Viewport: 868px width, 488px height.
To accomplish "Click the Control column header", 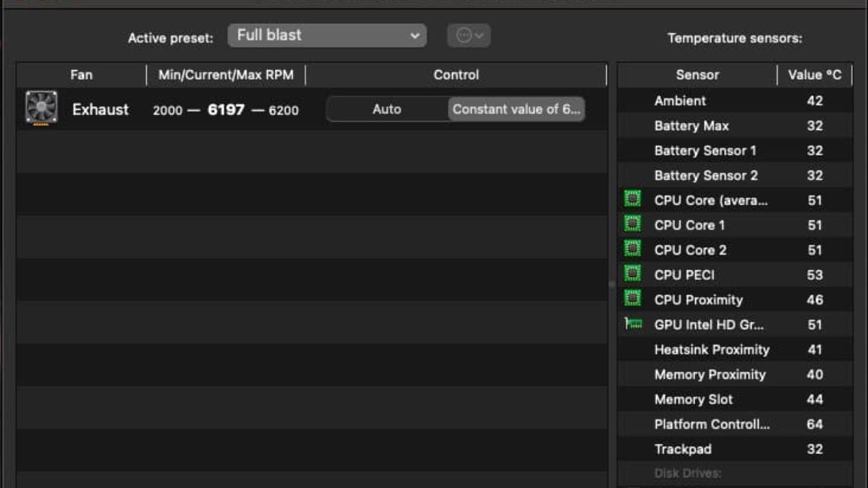I will pos(456,74).
